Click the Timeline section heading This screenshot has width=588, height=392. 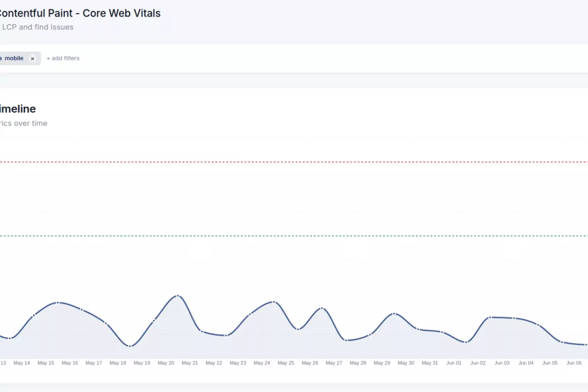(x=18, y=109)
